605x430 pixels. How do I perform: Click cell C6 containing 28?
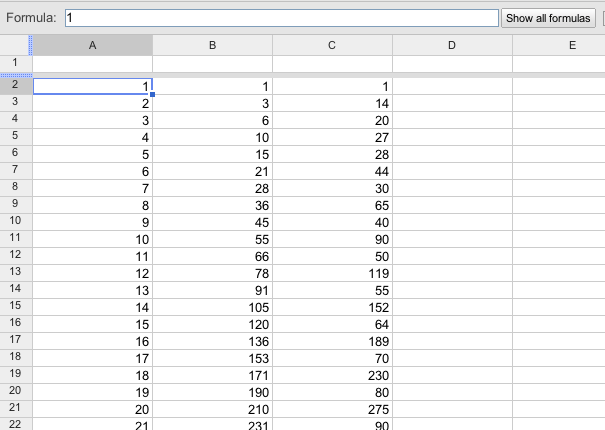click(333, 154)
